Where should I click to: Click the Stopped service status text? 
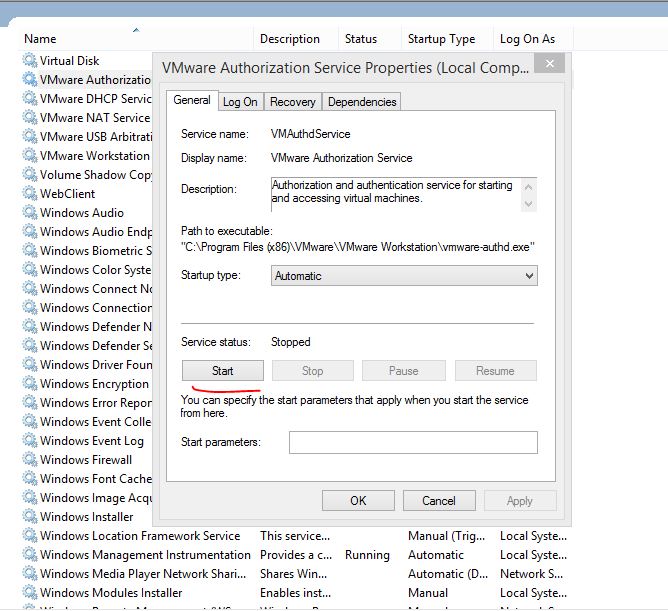pos(291,342)
